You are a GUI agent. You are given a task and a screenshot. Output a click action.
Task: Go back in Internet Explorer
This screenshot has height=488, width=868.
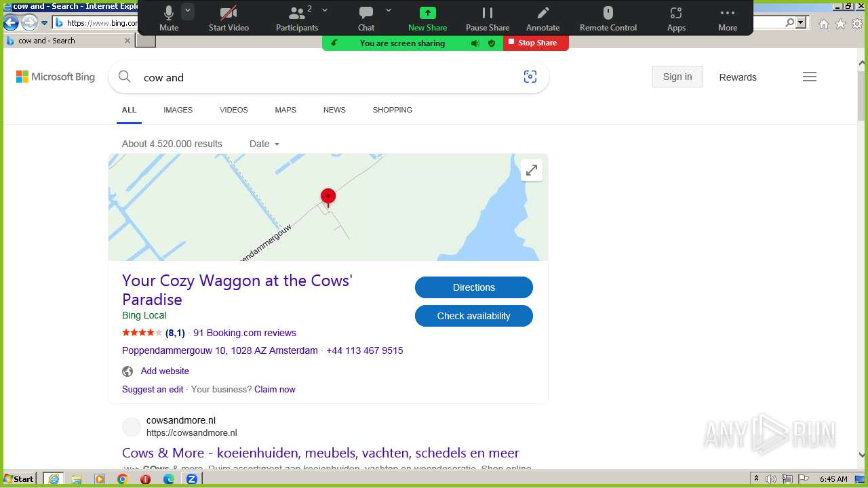(11, 22)
